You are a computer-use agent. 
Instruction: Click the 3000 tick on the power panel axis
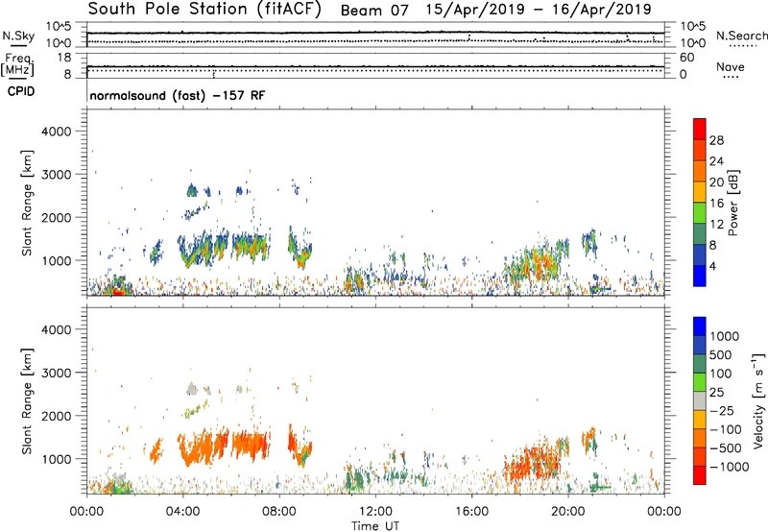tap(56, 175)
